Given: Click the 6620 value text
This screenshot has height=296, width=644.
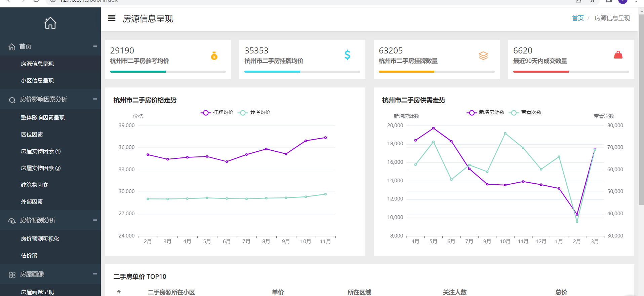Looking at the screenshot, I should [x=523, y=50].
